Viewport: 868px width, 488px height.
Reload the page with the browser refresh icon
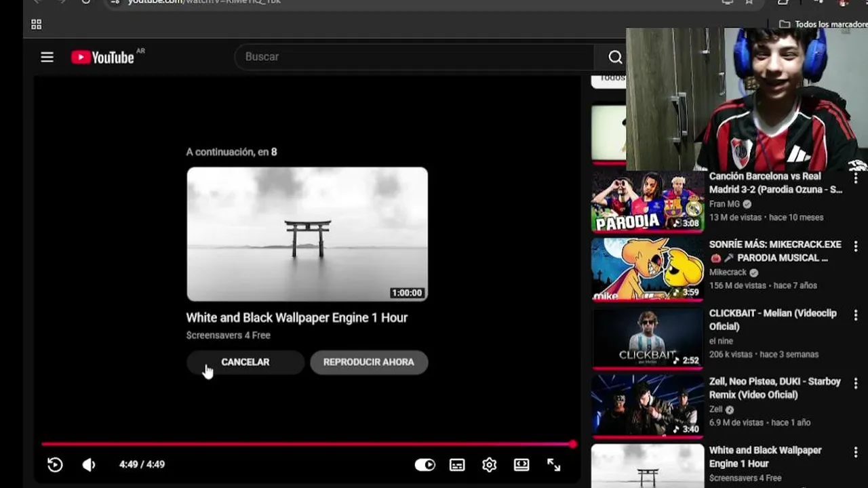85,2
